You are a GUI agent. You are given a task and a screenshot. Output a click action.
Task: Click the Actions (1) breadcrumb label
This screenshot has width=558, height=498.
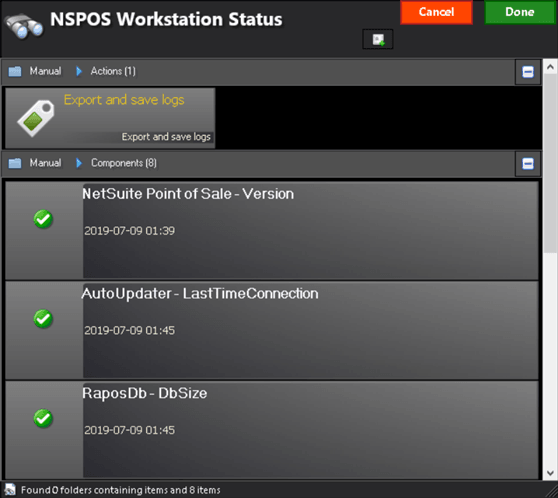(x=113, y=71)
